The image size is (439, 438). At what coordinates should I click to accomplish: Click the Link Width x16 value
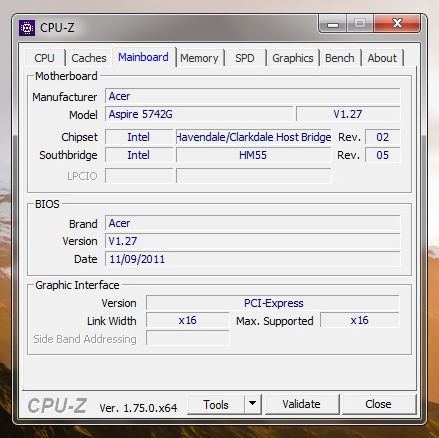click(187, 320)
